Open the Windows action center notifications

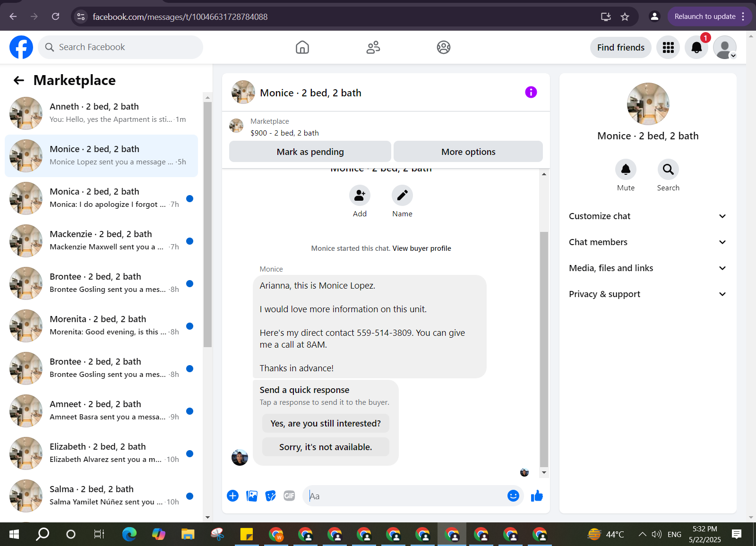point(736,534)
